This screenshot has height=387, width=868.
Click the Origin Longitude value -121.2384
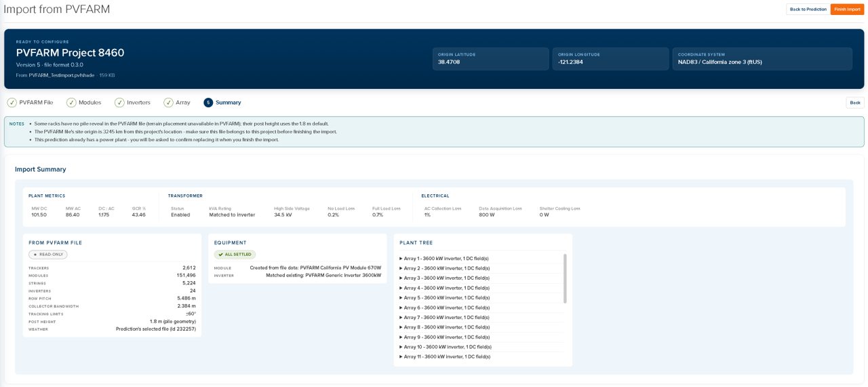(x=570, y=62)
